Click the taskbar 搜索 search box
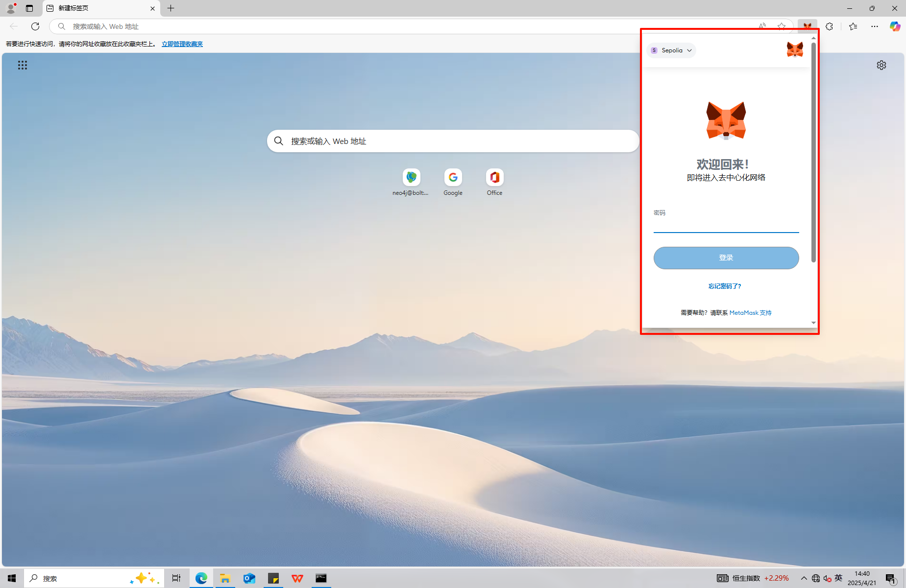The height and width of the screenshot is (588, 906). pyautogui.click(x=94, y=578)
